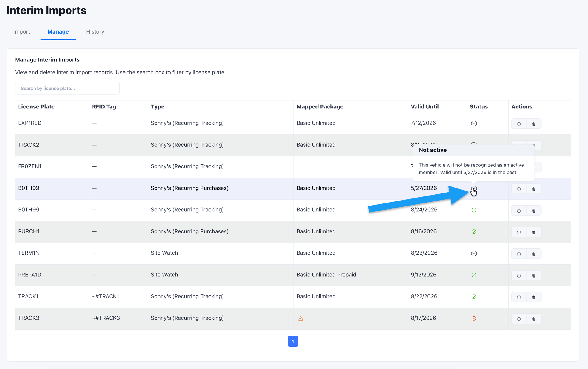Click the ~#TRACK3 RFID tag value
The width and height of the screenshot is (588, 369).
106,318
